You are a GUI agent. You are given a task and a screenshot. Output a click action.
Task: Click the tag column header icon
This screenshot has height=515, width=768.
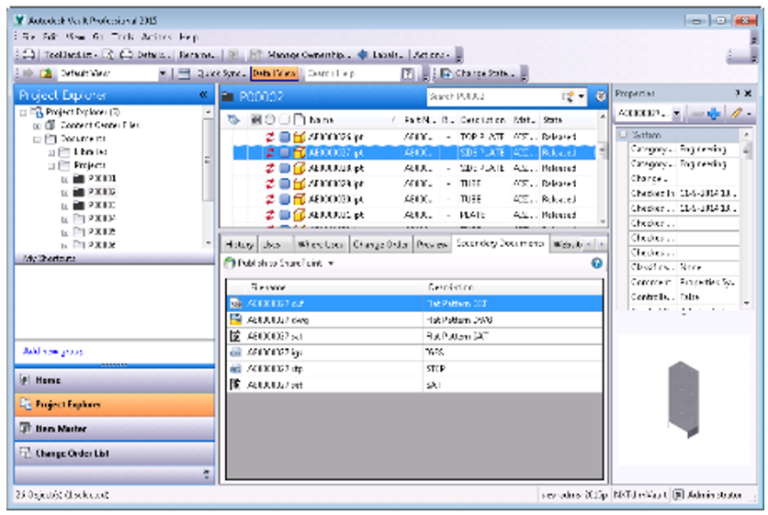(x=234, y=120)
